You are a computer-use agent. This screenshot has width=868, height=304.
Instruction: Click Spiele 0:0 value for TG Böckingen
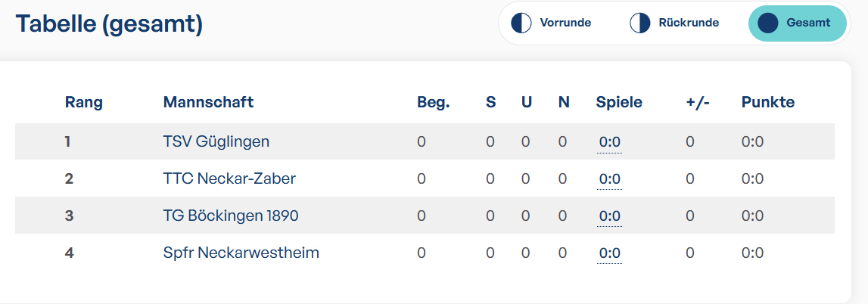coord(609,216)
